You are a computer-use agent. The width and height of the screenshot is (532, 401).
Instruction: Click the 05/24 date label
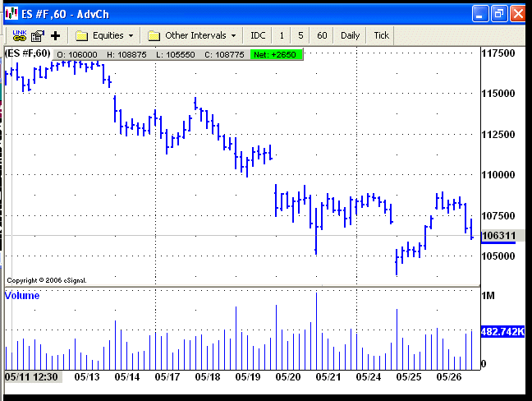[x=369, y=377]
